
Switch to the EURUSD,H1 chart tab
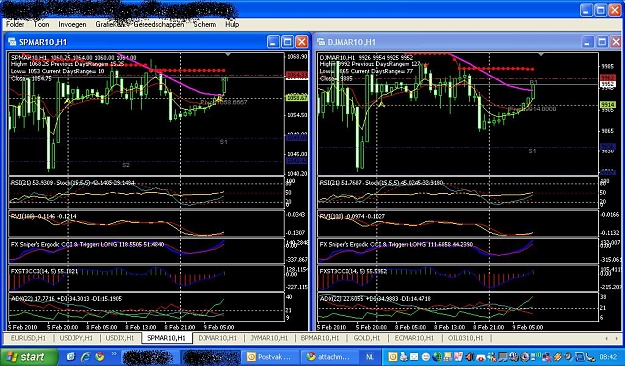28,338
